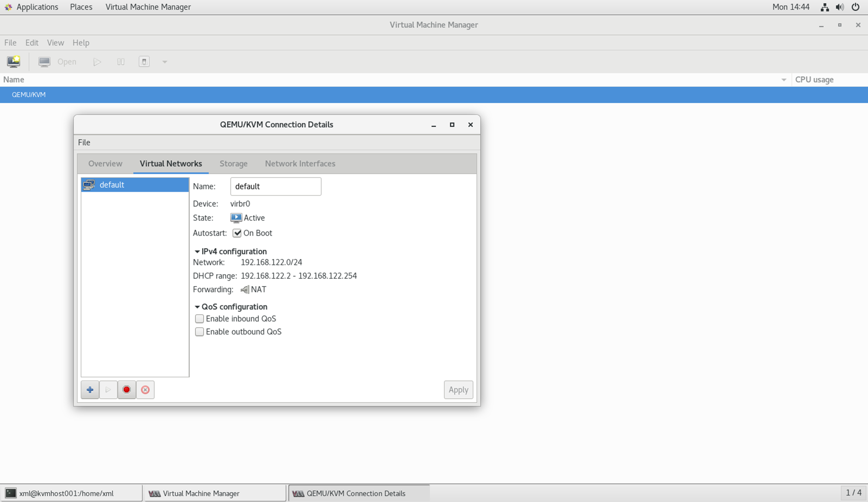
Task: Open the Network Interfaces tab
Action: coord(300,163)
